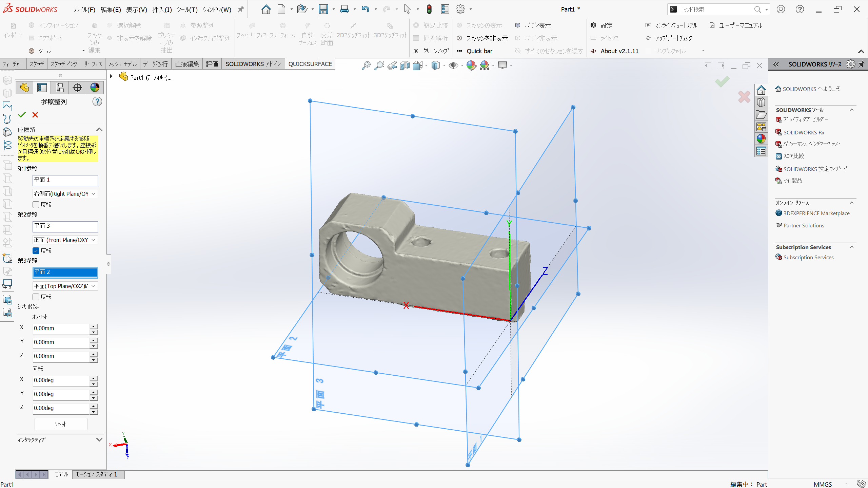
Task: Click the green checkmark OK icon in panel
Action: click(x=22, y=115)
